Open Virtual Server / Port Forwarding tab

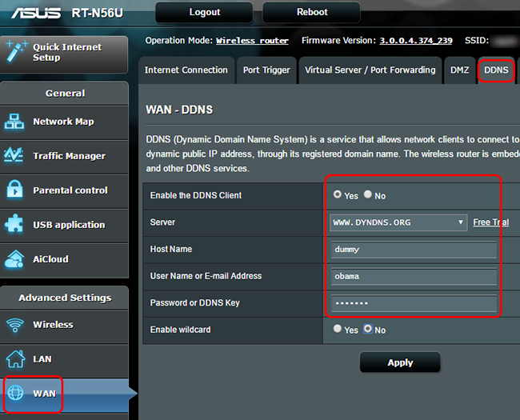coord(370,70)
